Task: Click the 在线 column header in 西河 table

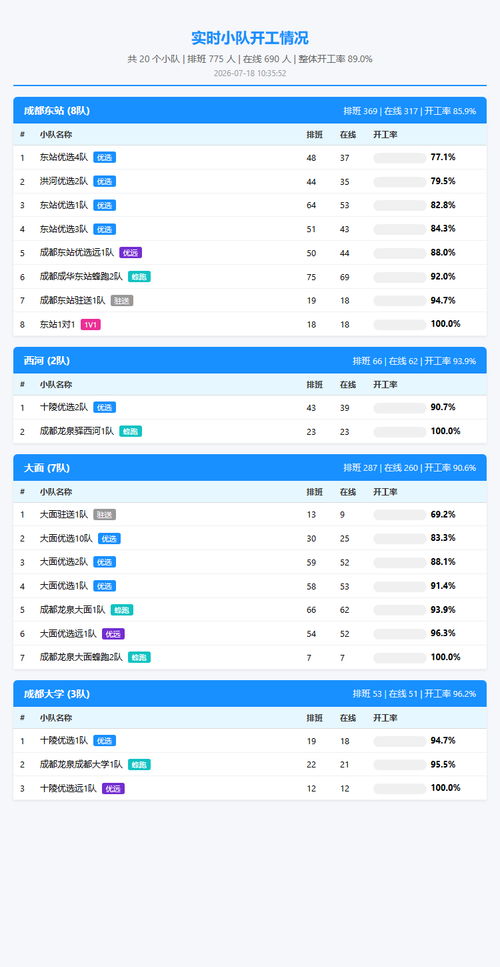Action: point(348,385)
